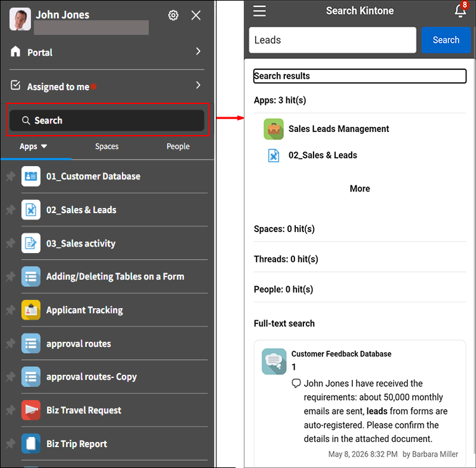
Task: Open Customer Feedback Database result title
Action: point(341,354)
